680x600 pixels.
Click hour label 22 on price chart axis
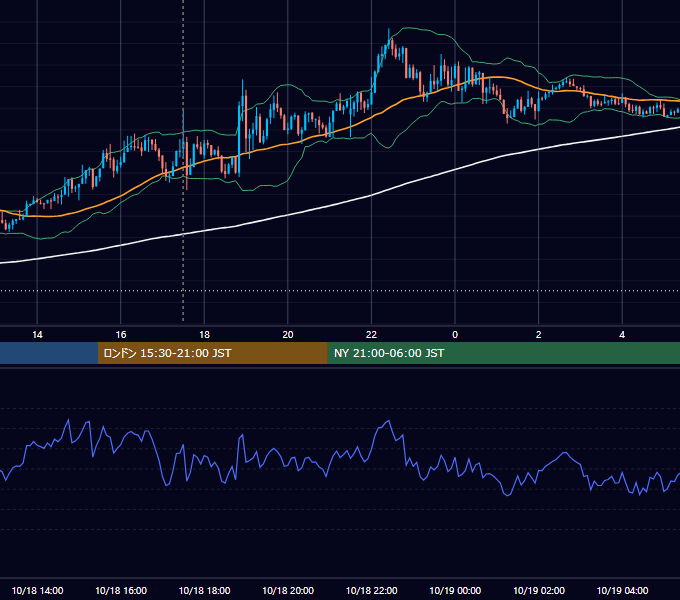(x=371, y=335)
